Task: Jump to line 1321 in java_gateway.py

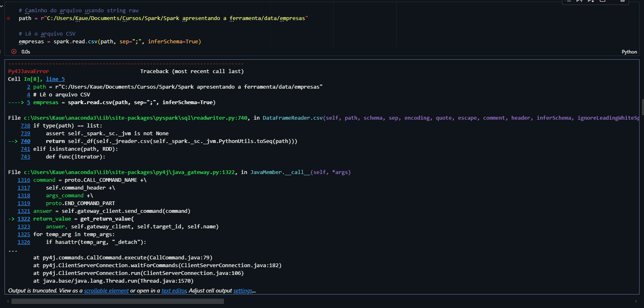Action: 24,211
